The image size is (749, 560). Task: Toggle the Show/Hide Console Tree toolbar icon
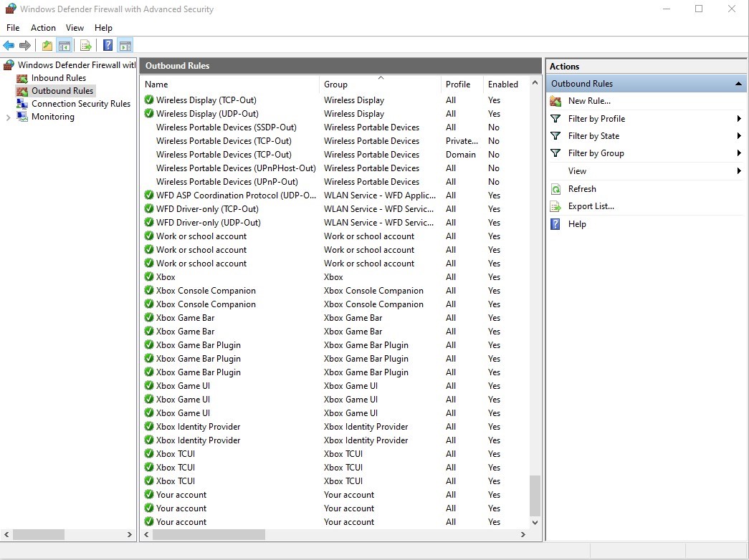tap(64, 46)
